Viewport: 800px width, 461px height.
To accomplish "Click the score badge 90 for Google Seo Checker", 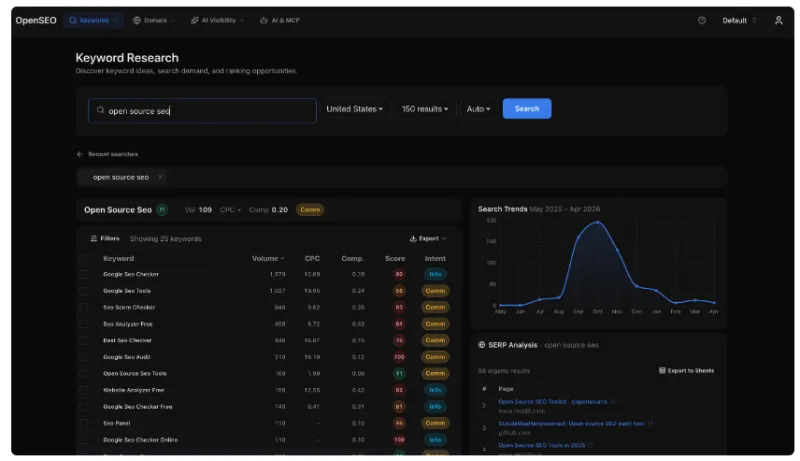I will tap(399, 274).
